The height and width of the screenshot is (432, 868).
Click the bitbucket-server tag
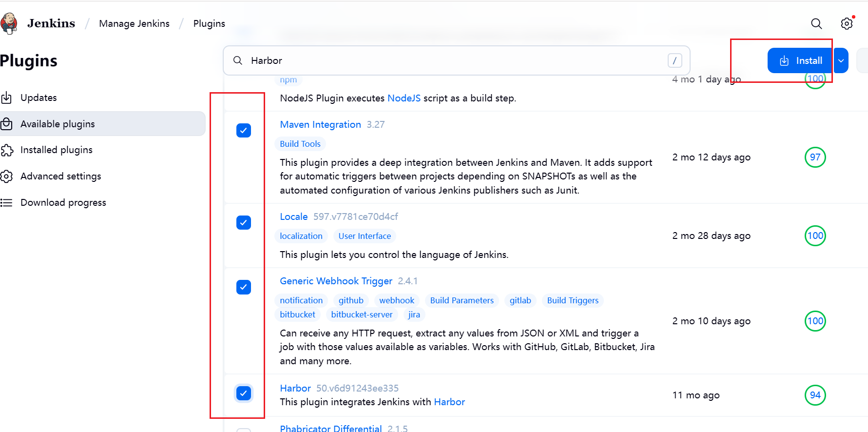coord(362,314)
